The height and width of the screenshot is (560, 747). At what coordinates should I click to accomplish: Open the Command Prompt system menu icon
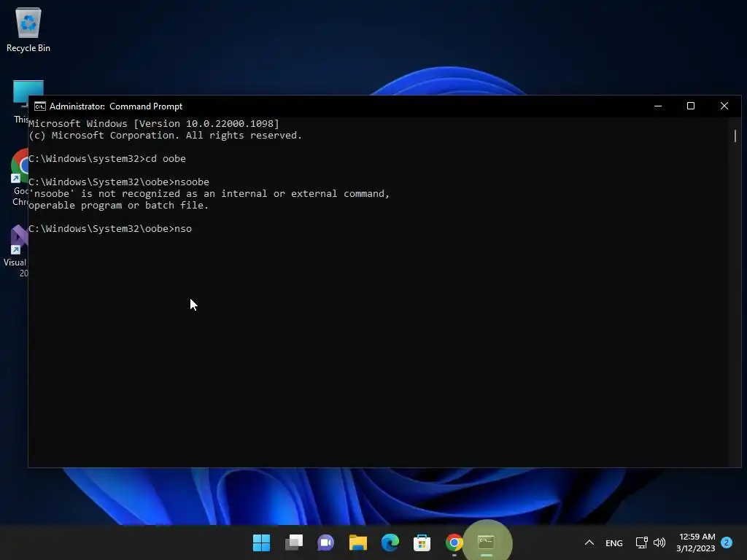[x=40, y=106]
